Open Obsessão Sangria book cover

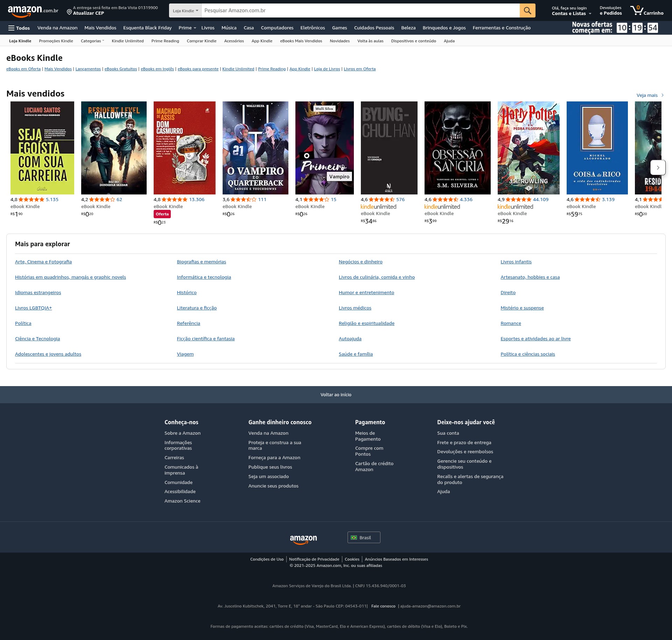457,148
